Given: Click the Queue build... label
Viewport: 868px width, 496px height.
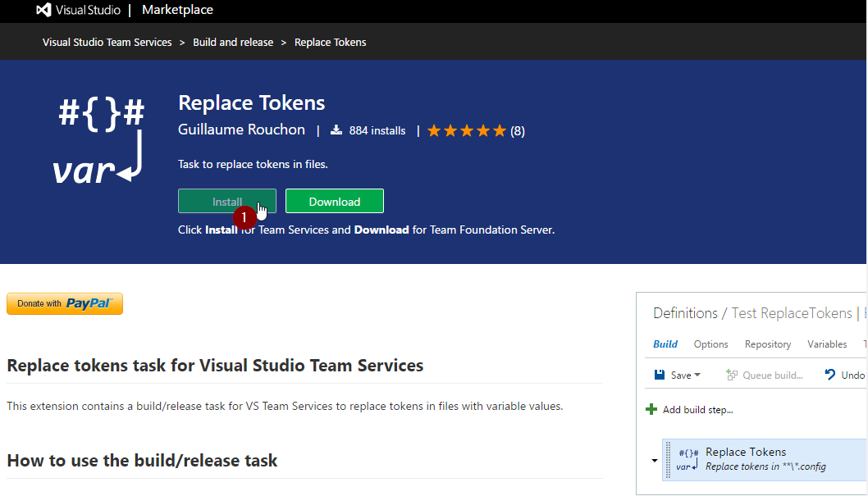Looking at the screenshot, I should tap(773, 375).
